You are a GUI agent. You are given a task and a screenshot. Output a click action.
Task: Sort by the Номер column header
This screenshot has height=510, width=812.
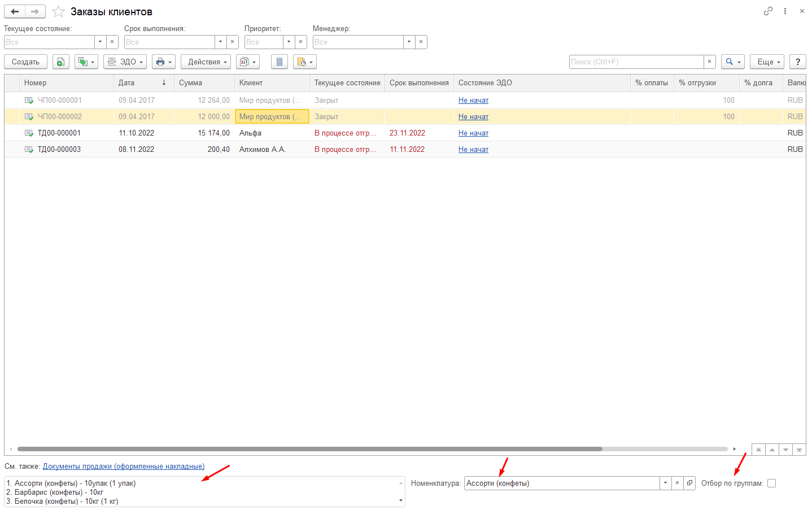pos(67,82)
